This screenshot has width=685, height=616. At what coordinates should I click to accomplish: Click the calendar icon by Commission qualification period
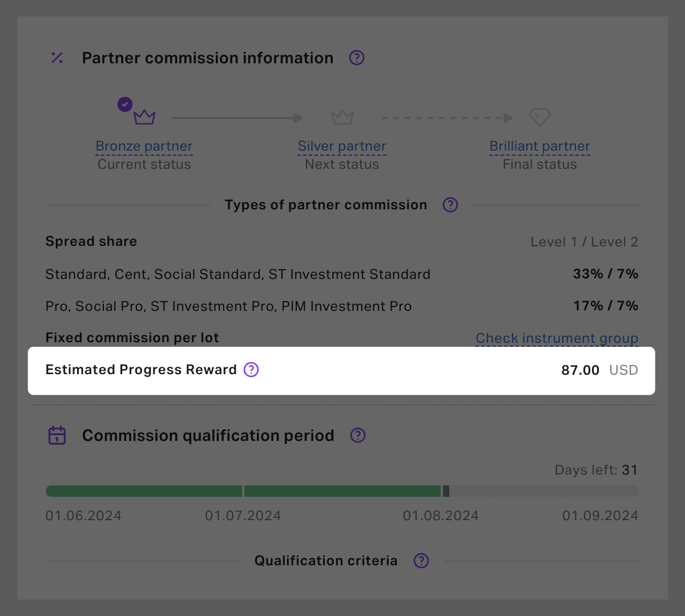tap(57, 435)
